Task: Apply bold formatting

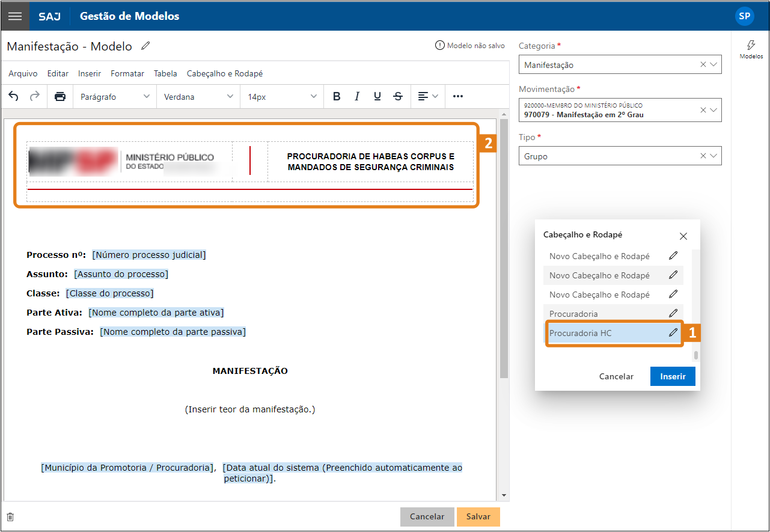Action: click(337, 96)
